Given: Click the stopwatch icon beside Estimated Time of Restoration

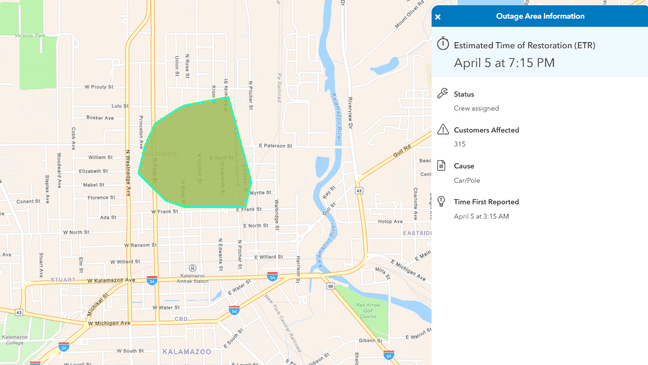Looking at the screenshot, I should (x=443, y=43).
